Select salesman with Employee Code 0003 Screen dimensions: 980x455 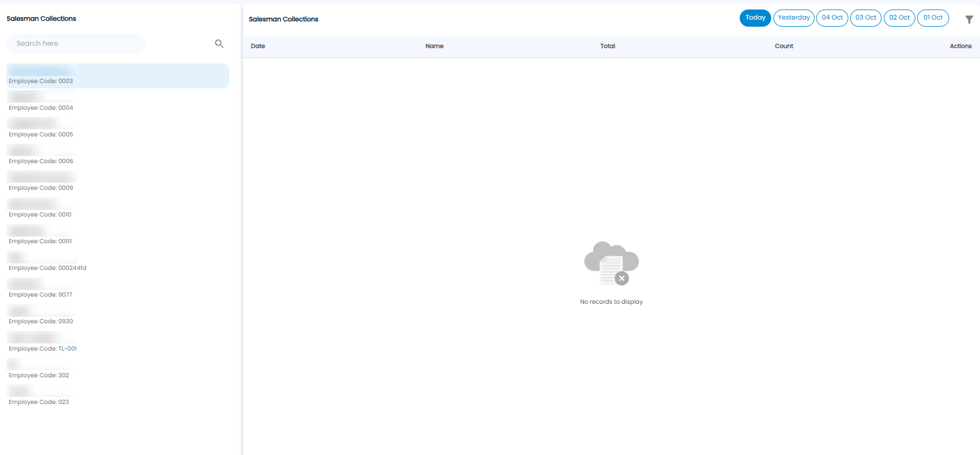(117, 76)
